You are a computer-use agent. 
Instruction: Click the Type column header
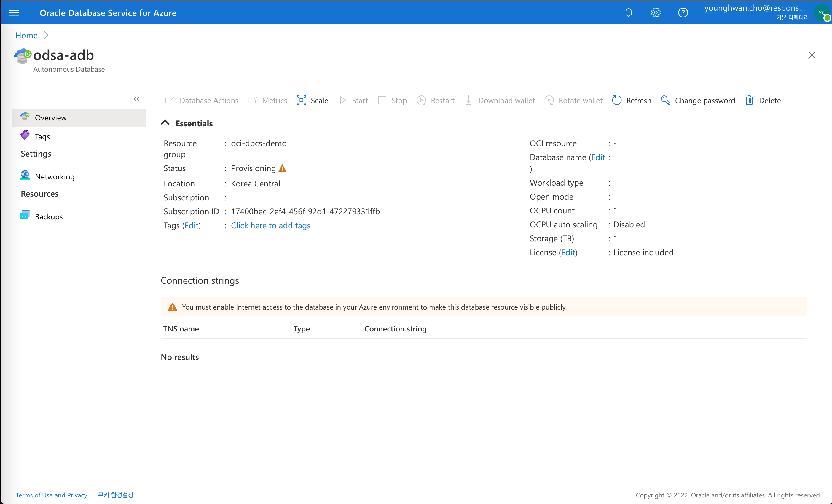tap(302, 329)
